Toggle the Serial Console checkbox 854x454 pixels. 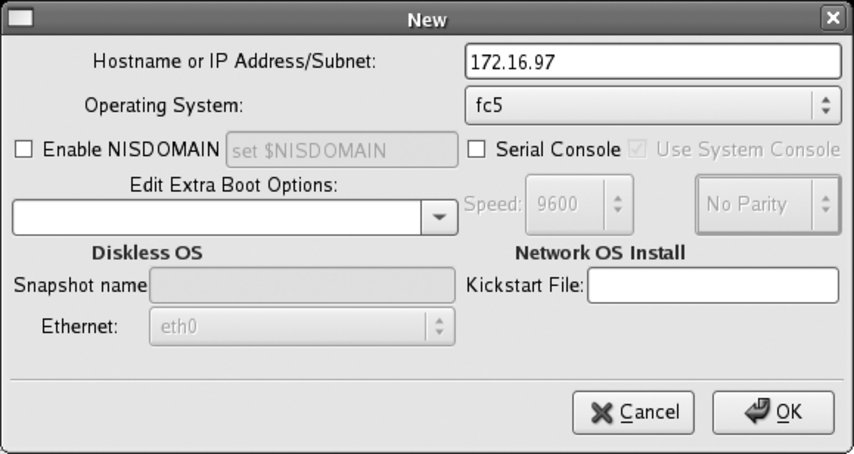tap(478, 150)
